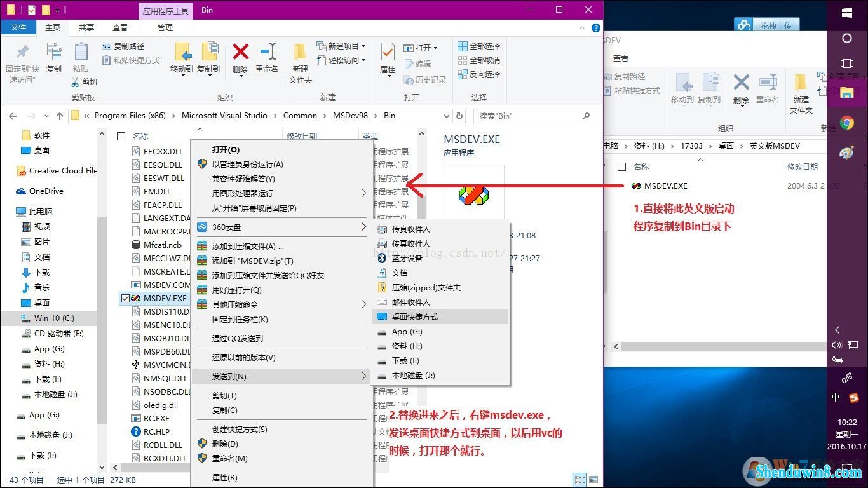Viewport: 868px width, 488px height.
Task: Switch to the large icons view button
Action: click(x=594, y=479)
